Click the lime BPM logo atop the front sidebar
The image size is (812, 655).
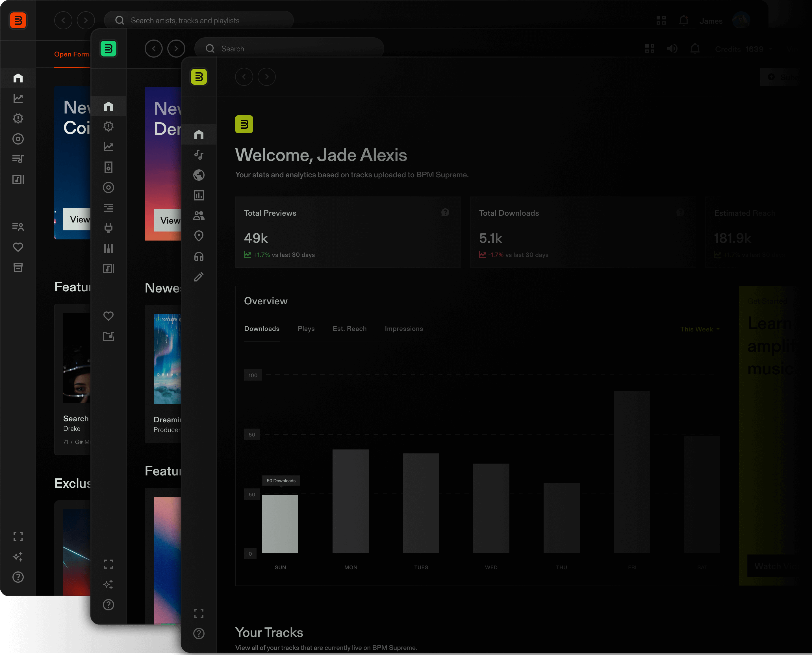pos(199,77)
